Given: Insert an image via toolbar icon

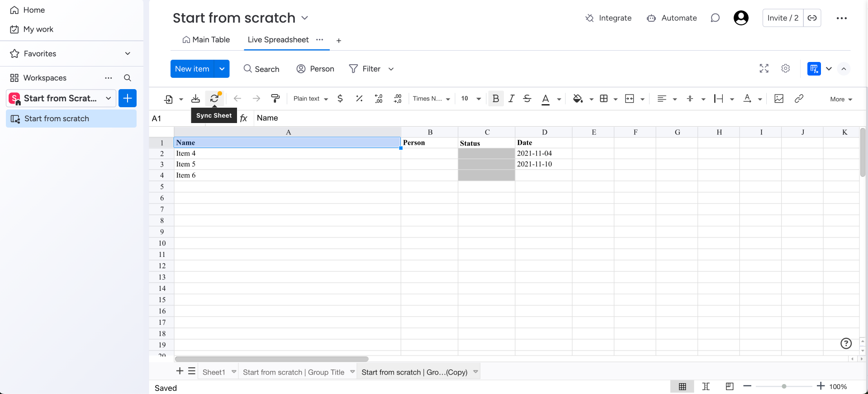Looking at the screenshot, I should [x=779, y=98].
